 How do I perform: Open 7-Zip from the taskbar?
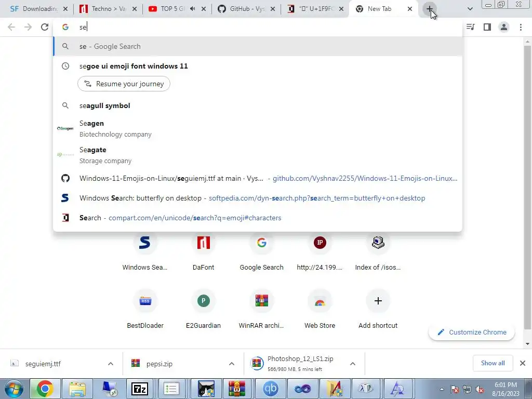point(140,389)
